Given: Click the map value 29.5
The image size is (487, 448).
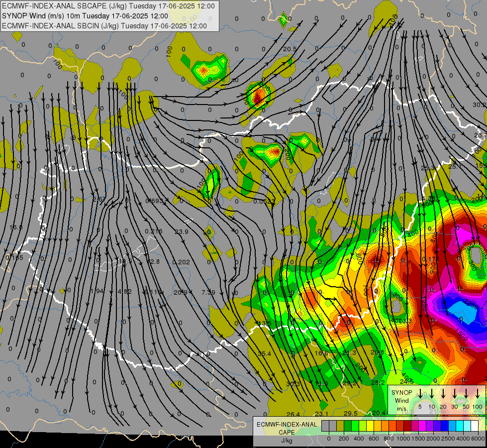Looking at the screenshot, I should click(x=350, y=413).
